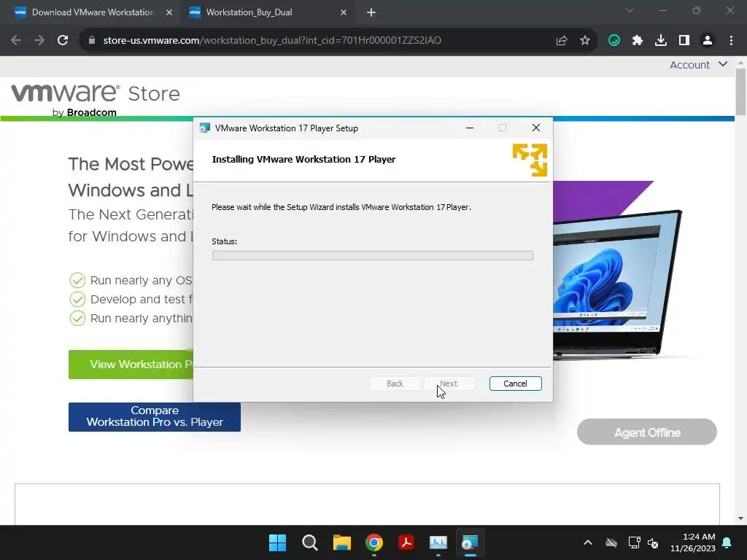
Task: Reload the VMware store page
Action: pos(63,41)
